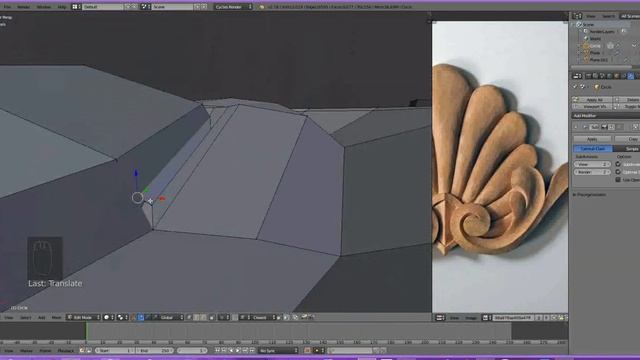Viewport: 640px width, 360px height.
Task: Open the All Scenes display dropdown
Action: click(x=630, y=16)
